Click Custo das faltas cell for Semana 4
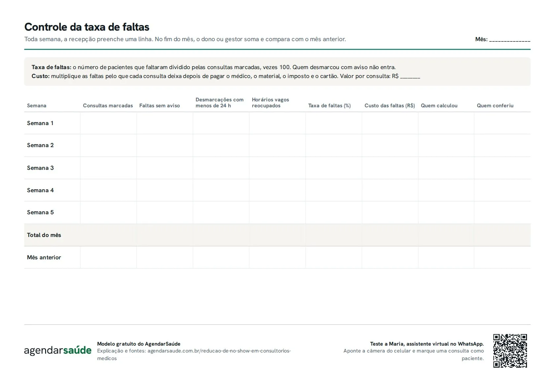 pyautogui.click(x=390, y=190)
